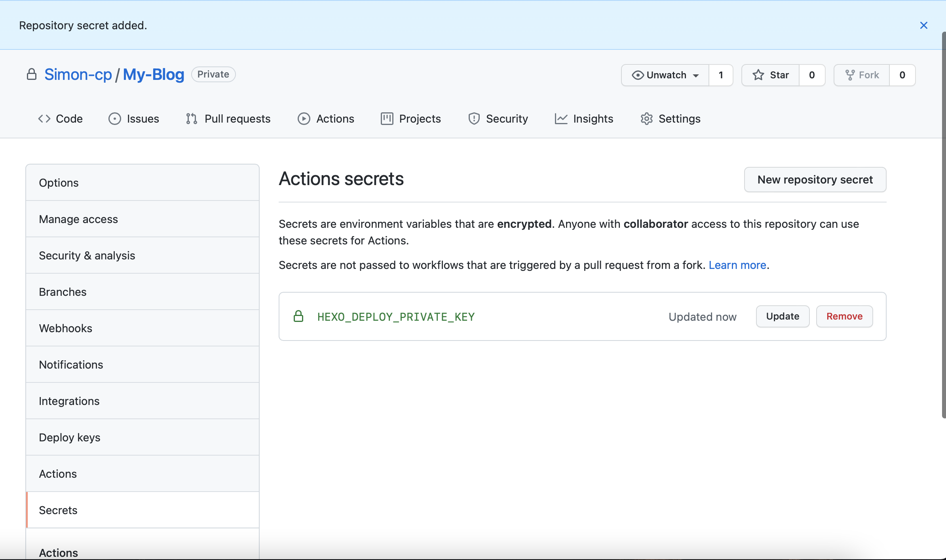Click the Projects board icon
This screenshot has width=946, height=560.
tap(387, 119)
